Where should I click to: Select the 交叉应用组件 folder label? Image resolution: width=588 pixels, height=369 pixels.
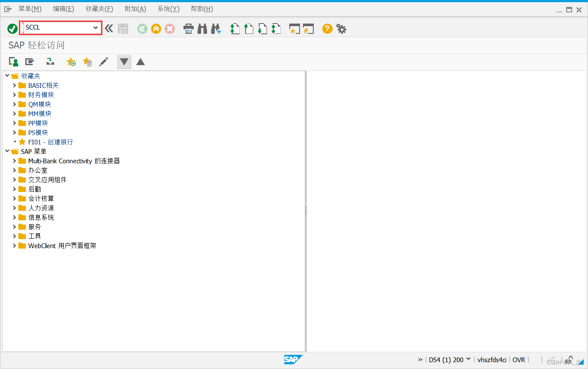(x=48, y=180)
